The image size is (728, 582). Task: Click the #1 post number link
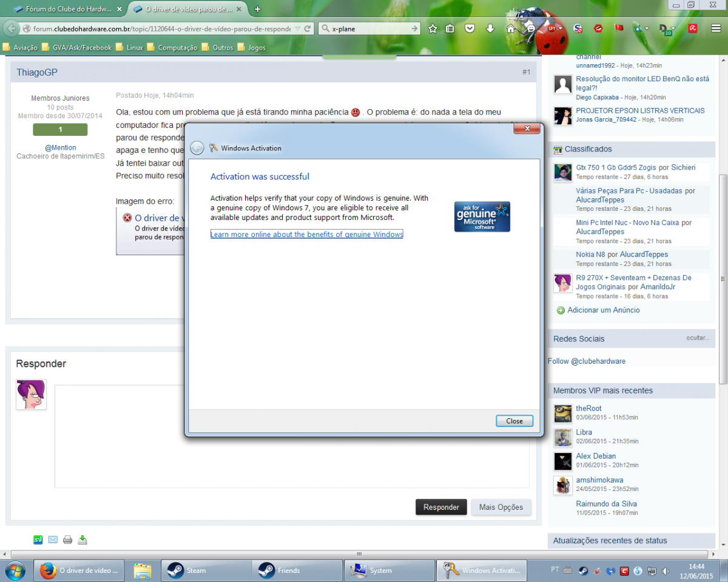526,72
